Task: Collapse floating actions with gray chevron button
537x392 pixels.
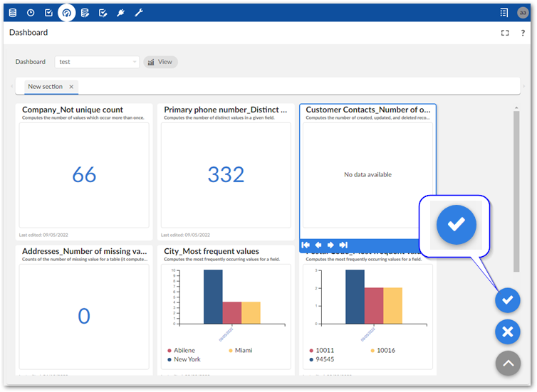Action: (x=507, y=363)
